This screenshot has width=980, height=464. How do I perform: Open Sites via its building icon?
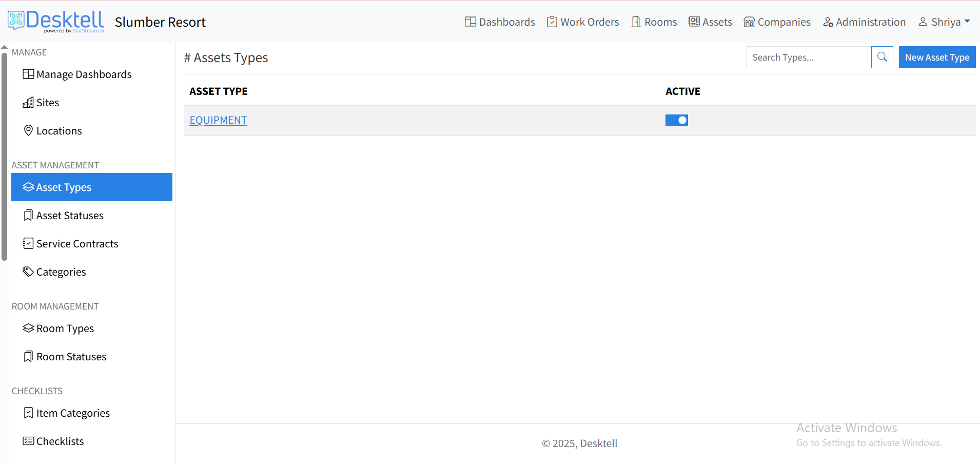[28, 103]
